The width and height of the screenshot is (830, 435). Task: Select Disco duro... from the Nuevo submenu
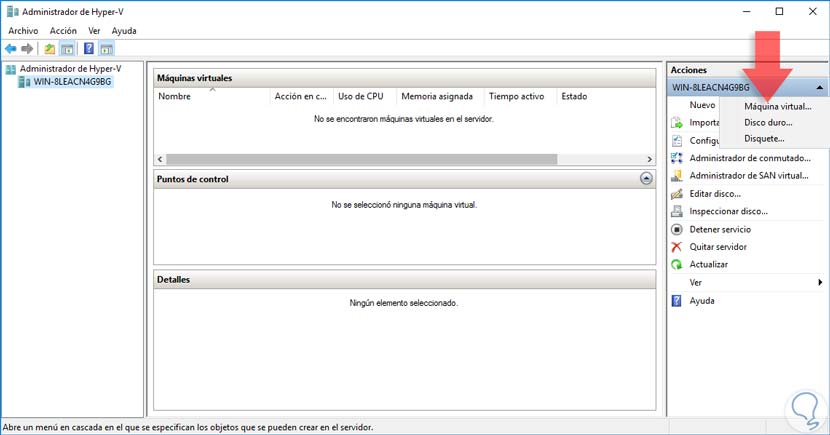pos(768,122)
